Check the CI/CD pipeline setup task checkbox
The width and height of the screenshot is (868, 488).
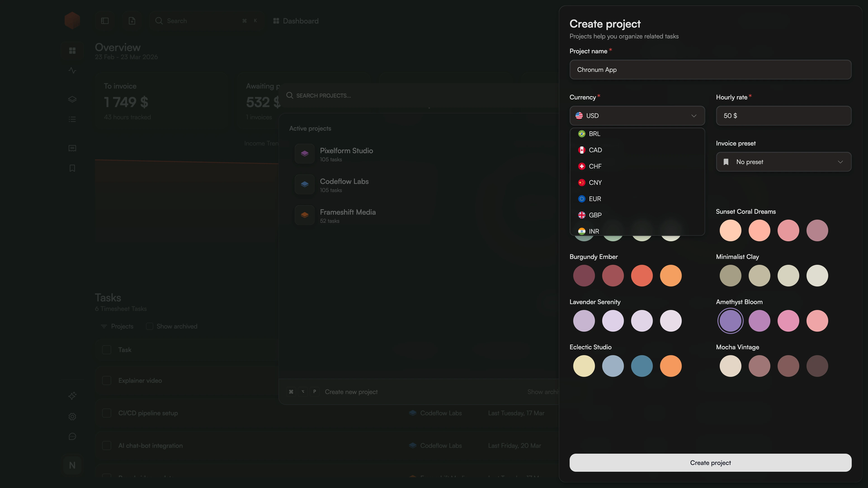(107, 413)
